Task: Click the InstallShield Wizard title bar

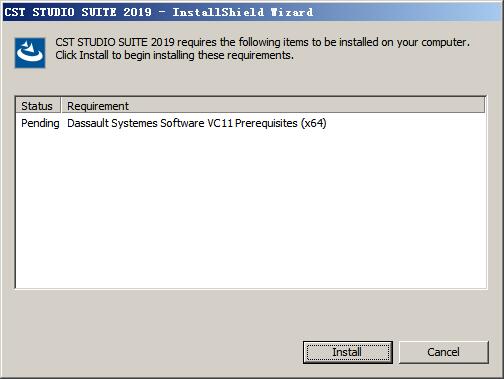Action: point(252,12)
